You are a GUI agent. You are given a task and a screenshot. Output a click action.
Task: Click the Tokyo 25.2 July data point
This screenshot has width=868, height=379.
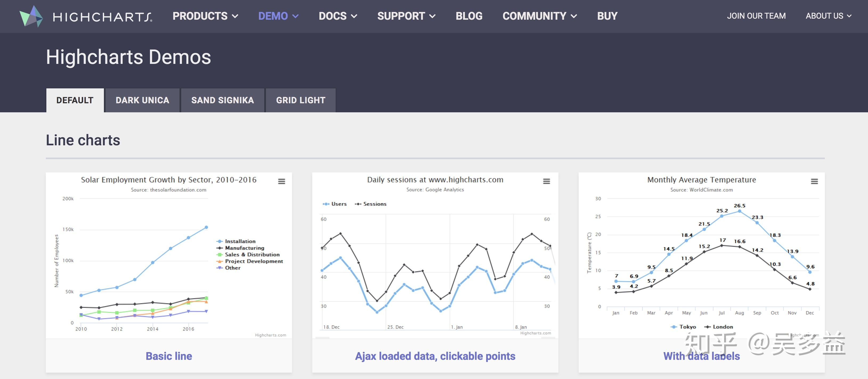pos(722,216)
